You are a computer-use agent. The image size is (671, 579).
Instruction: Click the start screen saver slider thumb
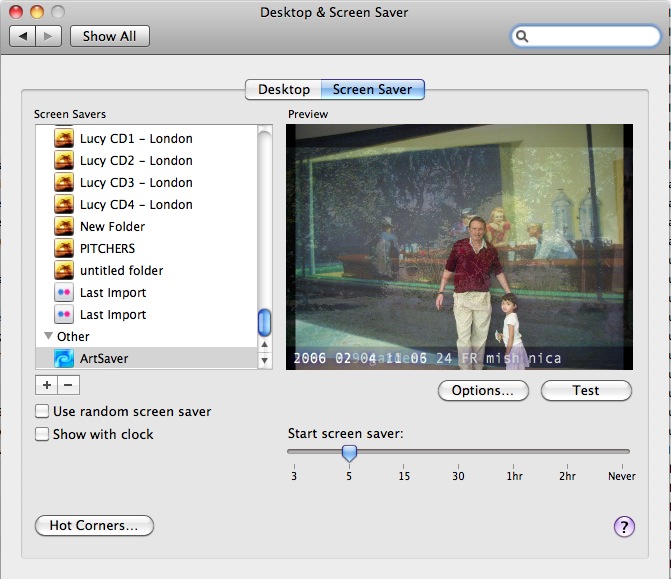click(x=349, y=453)
